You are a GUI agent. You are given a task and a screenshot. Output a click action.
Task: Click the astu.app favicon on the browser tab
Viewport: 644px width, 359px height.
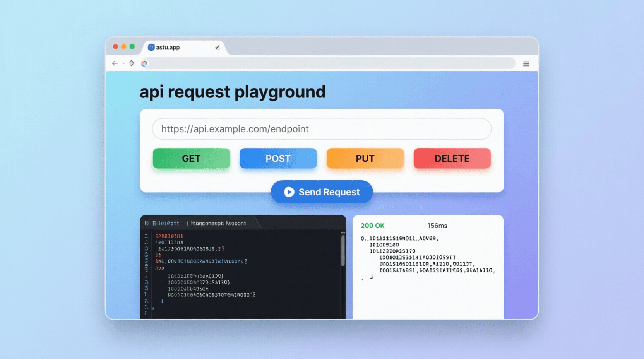pos(151,47)
